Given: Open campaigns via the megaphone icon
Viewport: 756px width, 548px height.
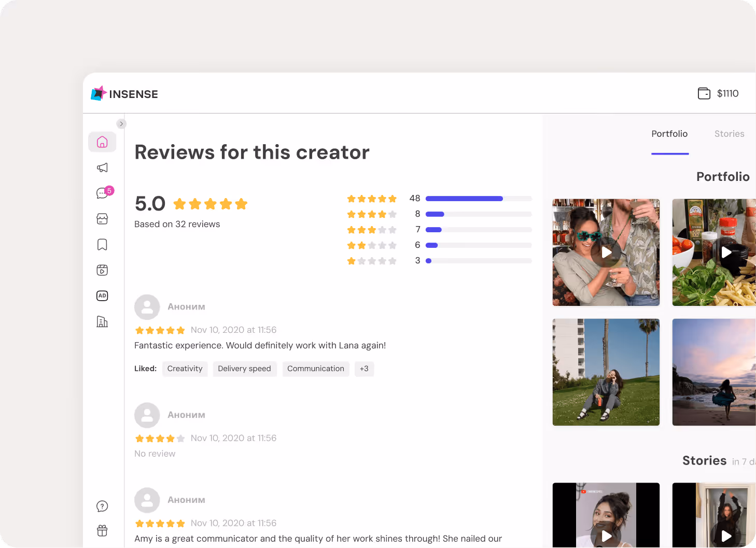Looking at the screenshot, I should pos(102,167).
